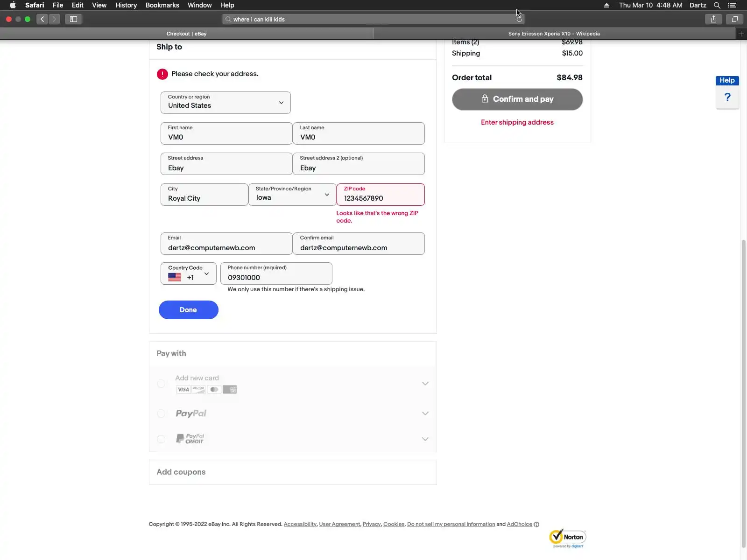Click the Last name field
747x560 pixels.
pos(359,133)
